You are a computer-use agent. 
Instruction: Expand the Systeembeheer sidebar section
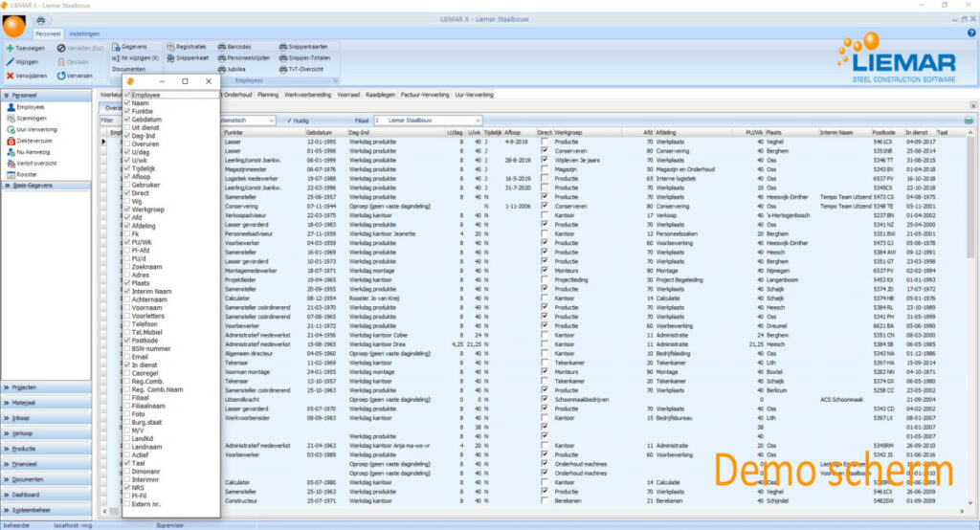point(46,511)
